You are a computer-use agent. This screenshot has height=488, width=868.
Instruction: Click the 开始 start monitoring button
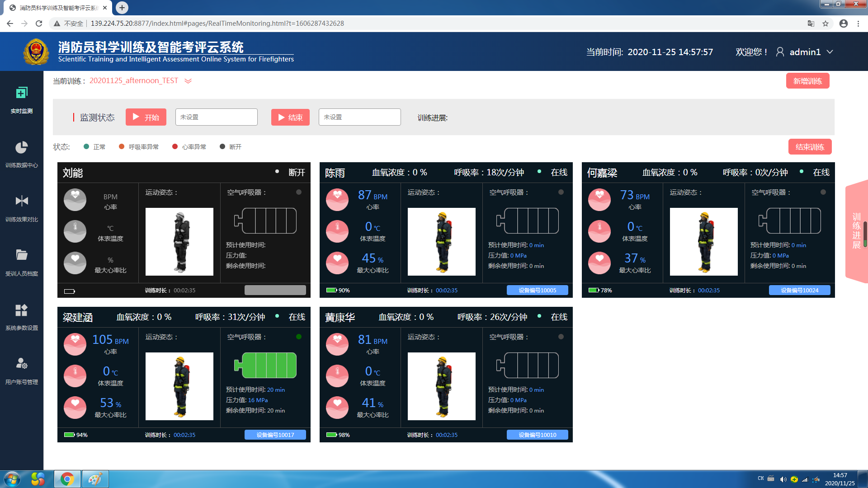tap(146, 117)
